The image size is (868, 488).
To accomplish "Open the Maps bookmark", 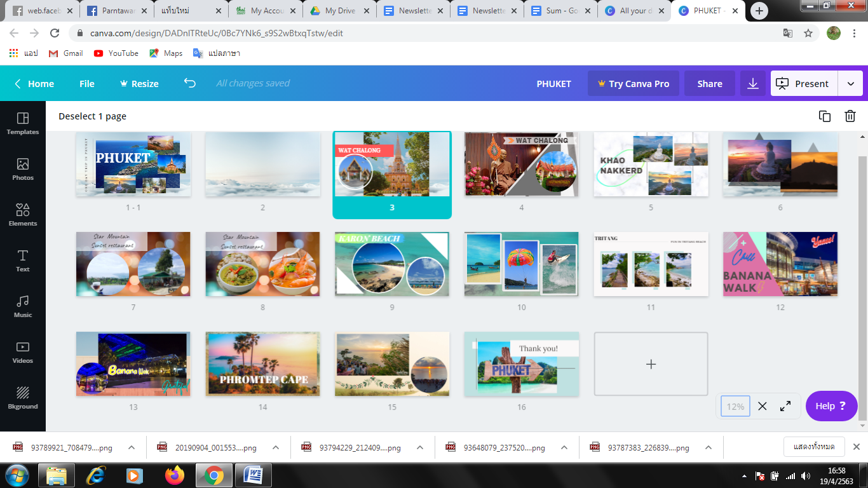I will 166,53.
